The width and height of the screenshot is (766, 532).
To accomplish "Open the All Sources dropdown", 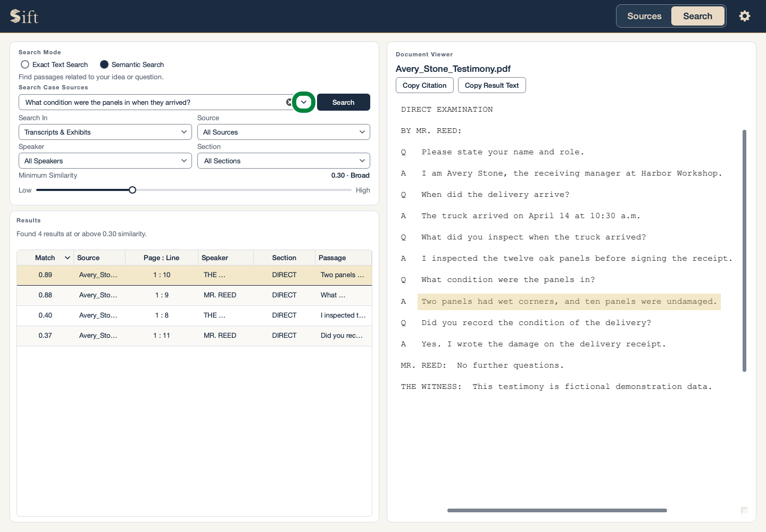I will (x=284, y=132).
